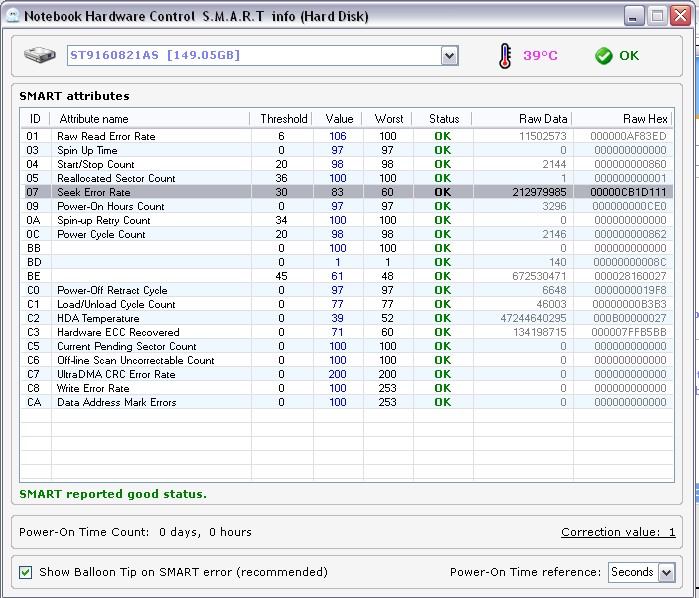Click the green OK checkmark icon
This screenshot has width=699, height=598.
pos(604,56)
